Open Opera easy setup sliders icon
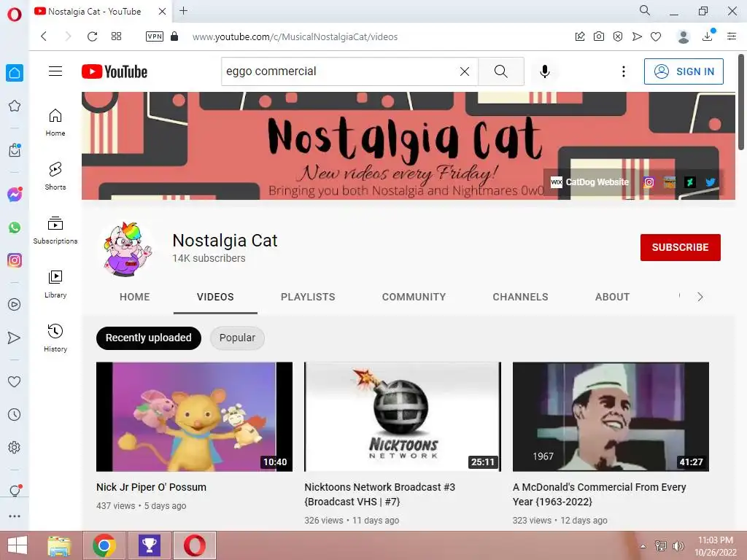747x560 pixels. [732, 36]
